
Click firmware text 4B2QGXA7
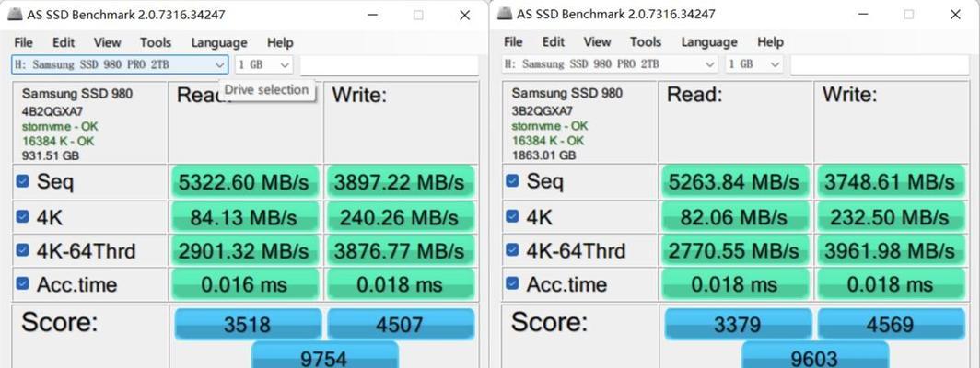(x=47, y=111)
